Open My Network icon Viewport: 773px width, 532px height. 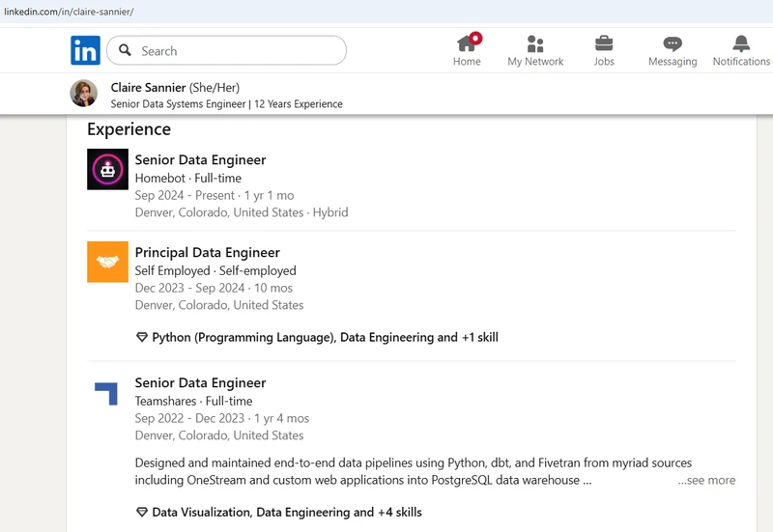[535, 43]
